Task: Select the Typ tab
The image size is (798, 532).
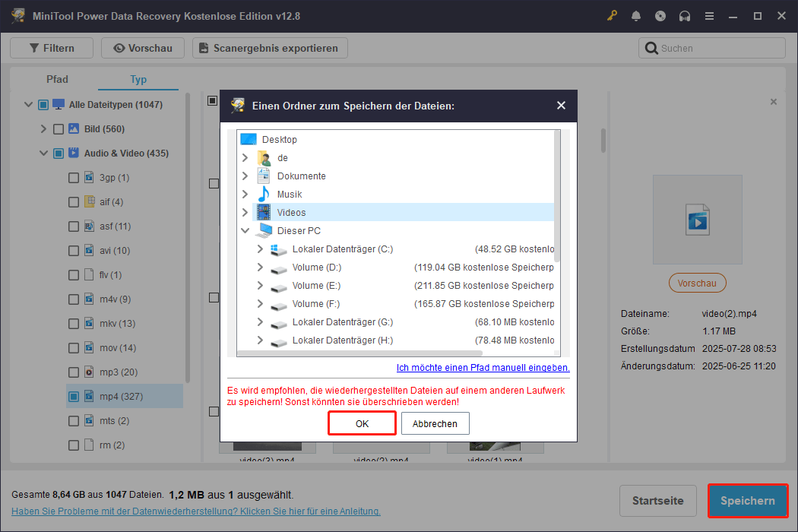Action: click(138, 79)
